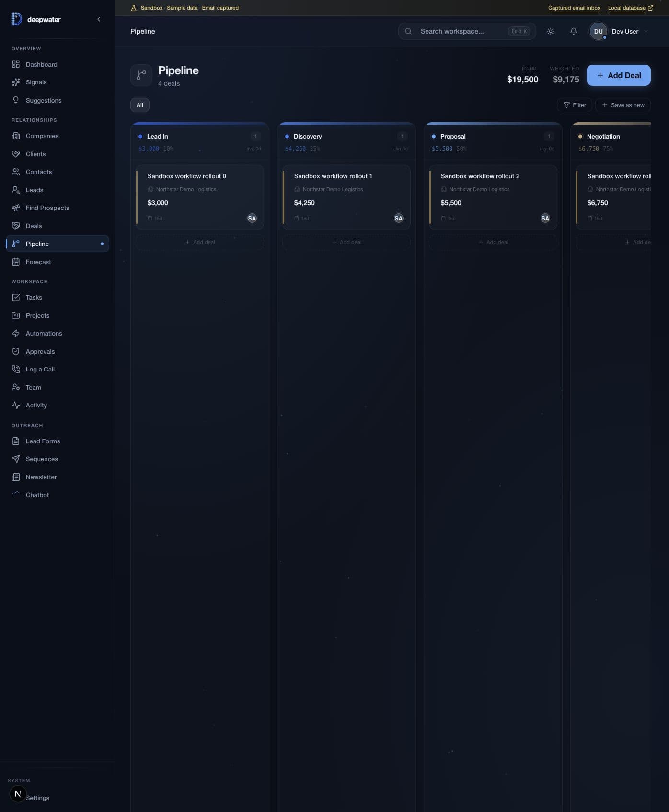Open Suggestions lightbulb icon

[16, 100]
